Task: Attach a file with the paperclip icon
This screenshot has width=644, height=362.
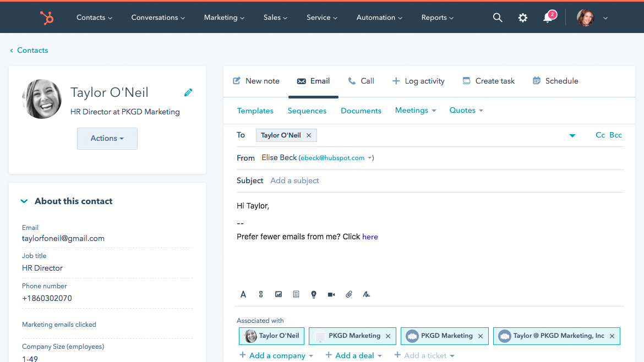Action: tap(348, 294)
